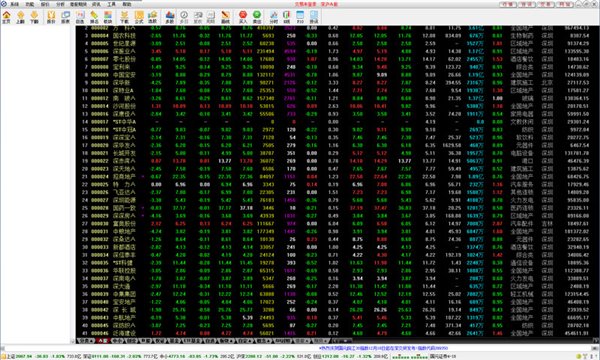Open the 分析 menu
600x360 pixels.
(x=60, y=4)
